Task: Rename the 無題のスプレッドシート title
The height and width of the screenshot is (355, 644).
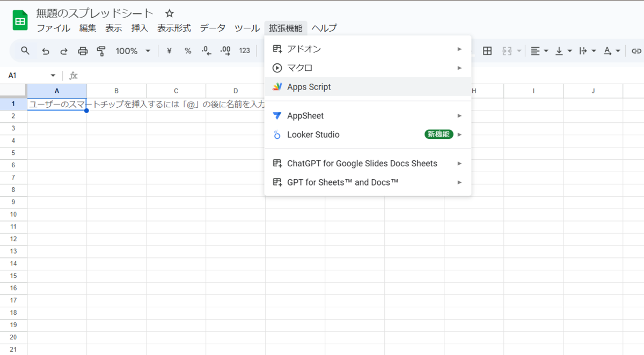Action: [95, 13]
